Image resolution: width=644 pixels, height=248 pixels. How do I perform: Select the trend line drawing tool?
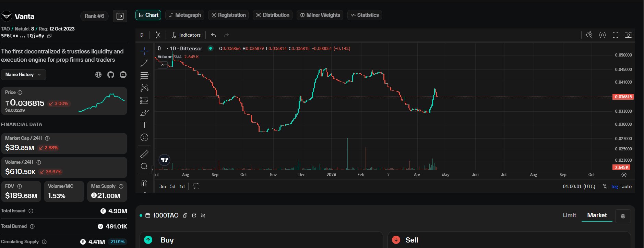[x=144, y=63]
